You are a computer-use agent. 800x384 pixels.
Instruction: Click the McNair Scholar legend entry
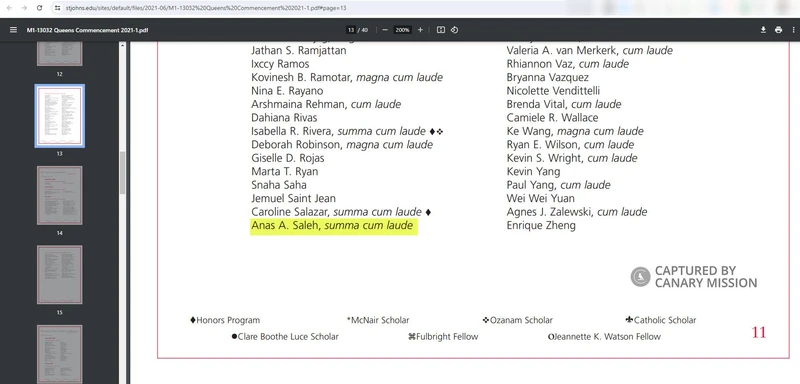[378, 320]
